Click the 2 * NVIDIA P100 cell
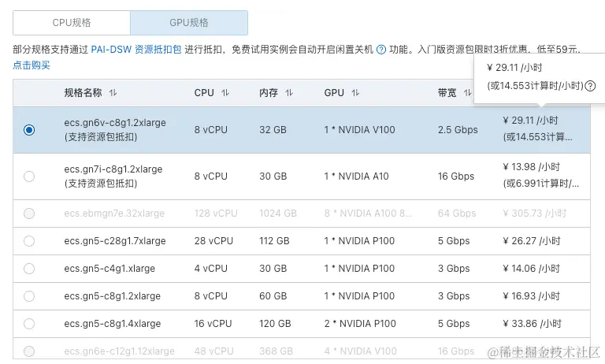Viewport: 605px width, 364px height. [359, 324]
